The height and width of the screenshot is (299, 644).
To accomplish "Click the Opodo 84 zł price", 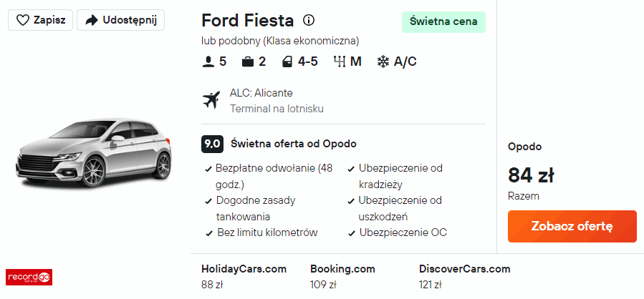I will (531, 175).
